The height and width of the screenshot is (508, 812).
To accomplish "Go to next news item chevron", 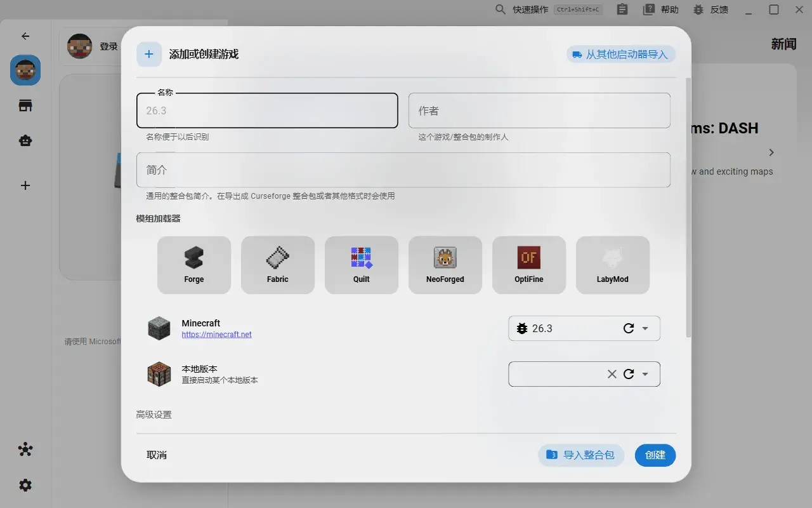I will (771, 152).
